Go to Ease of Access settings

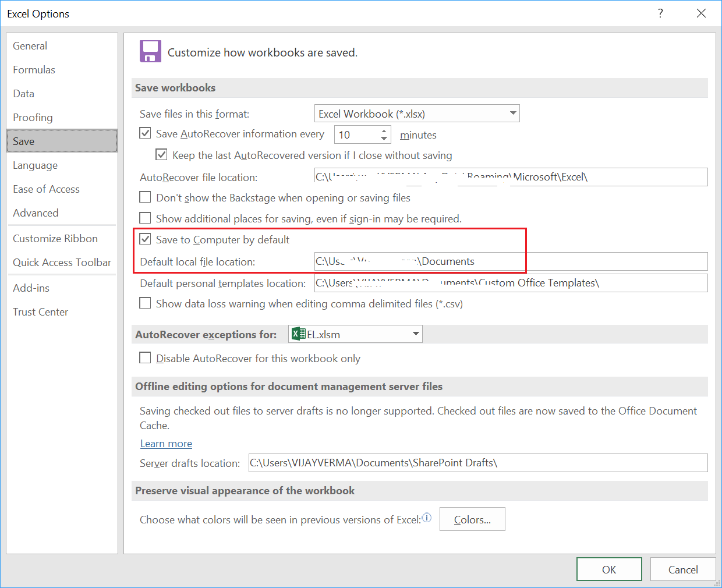62,189
